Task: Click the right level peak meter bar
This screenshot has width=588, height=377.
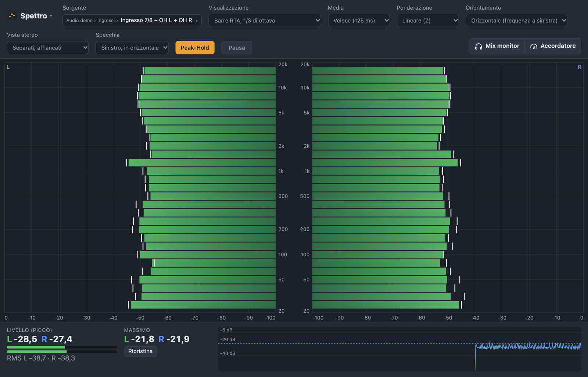Action: click(x=62, y=352)
